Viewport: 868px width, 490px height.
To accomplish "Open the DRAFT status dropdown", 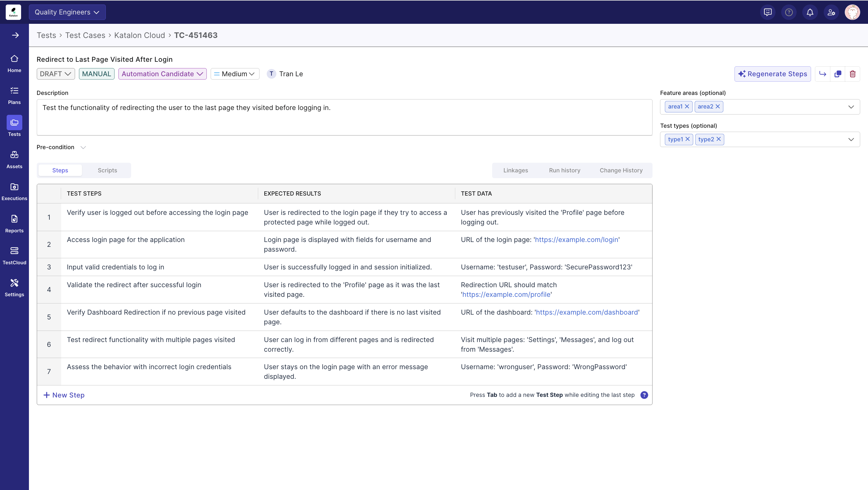I will 55,74.
